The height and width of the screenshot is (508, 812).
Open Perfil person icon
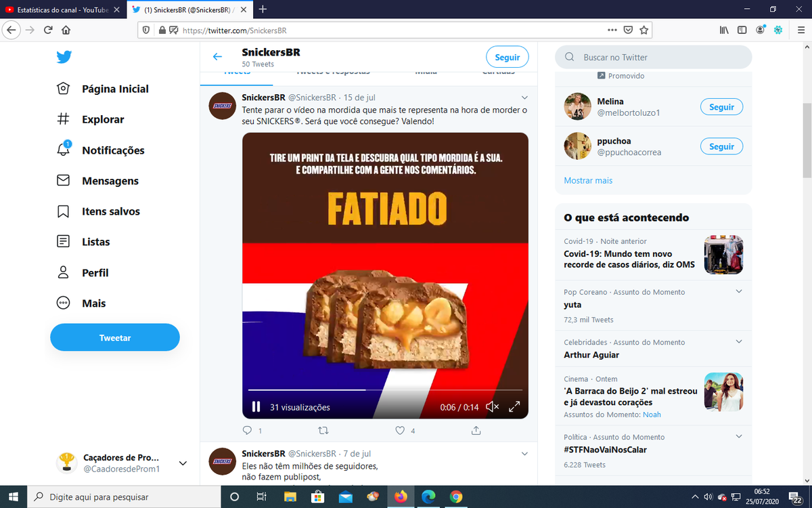63,272
